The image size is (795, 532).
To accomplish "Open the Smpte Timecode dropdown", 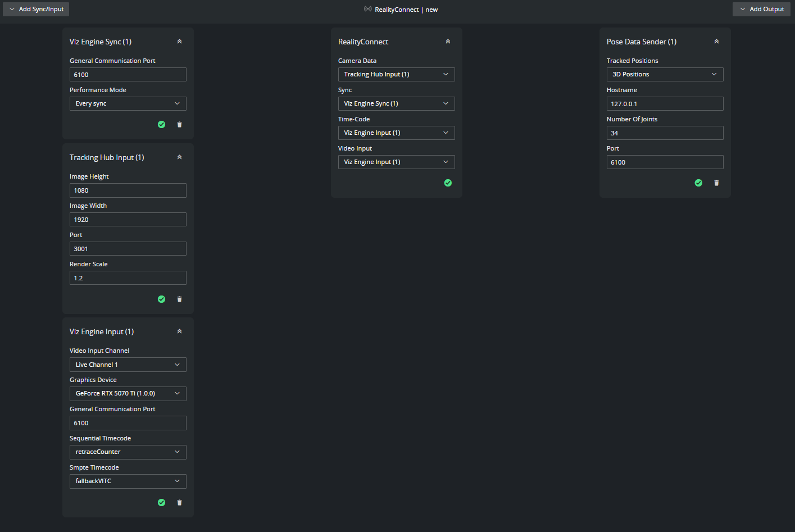I will click(x=128, y=481).
